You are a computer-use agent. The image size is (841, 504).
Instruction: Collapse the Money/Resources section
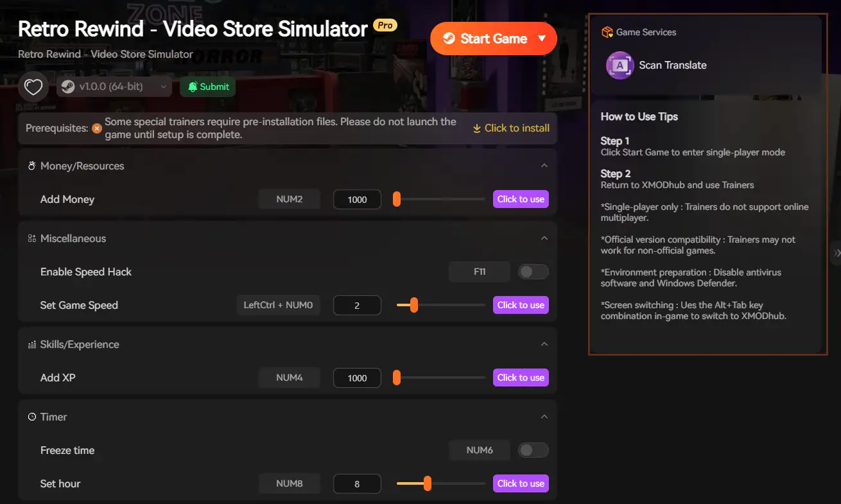(x=544, y=165)
